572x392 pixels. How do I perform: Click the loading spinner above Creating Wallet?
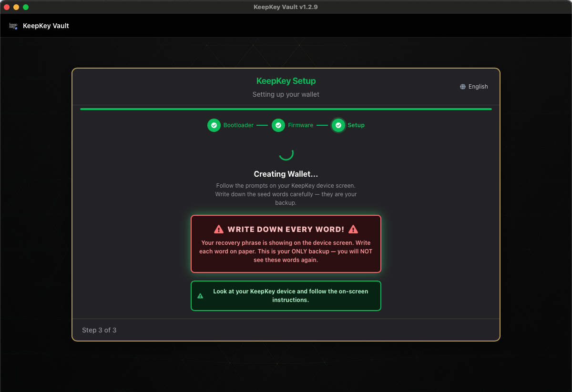(286, 153)
